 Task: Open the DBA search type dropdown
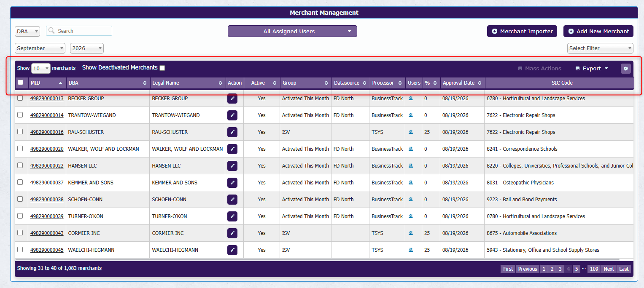tap(27, 31)
